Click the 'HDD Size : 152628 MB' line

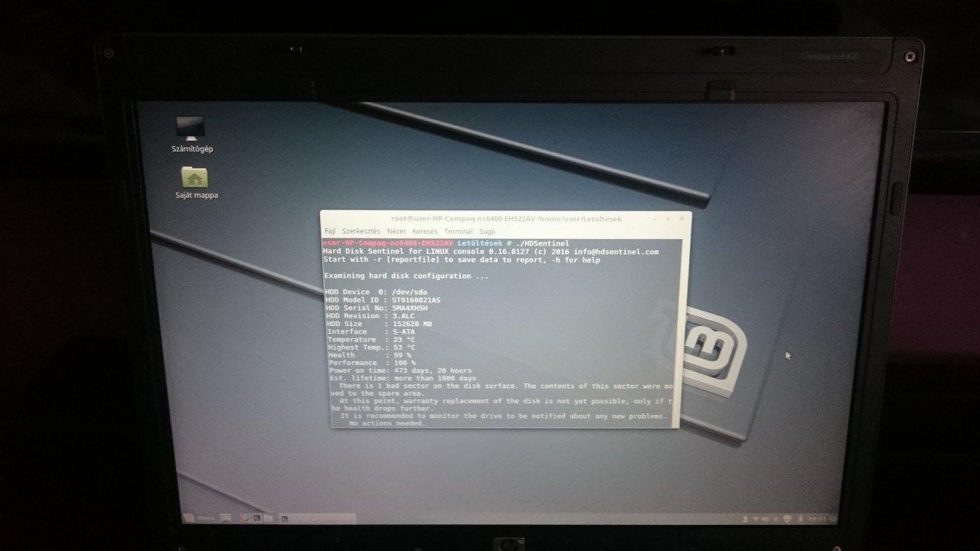pos(379,324)
